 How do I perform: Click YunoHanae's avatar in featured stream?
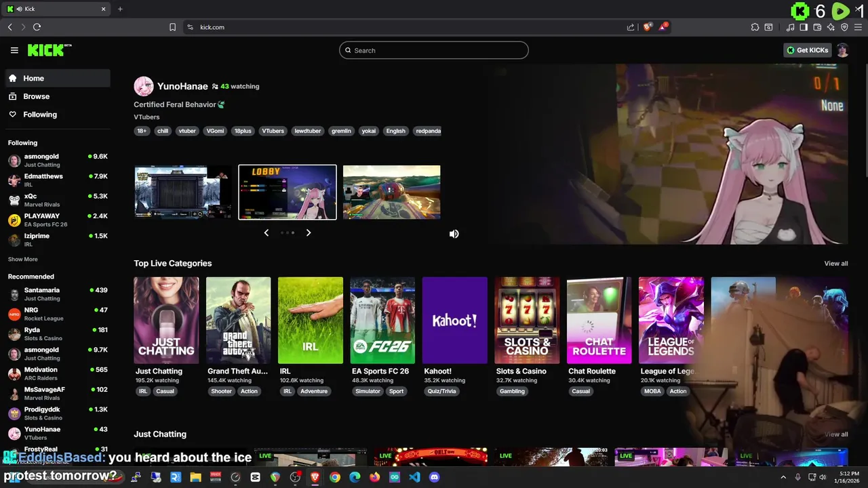(144, 86)
